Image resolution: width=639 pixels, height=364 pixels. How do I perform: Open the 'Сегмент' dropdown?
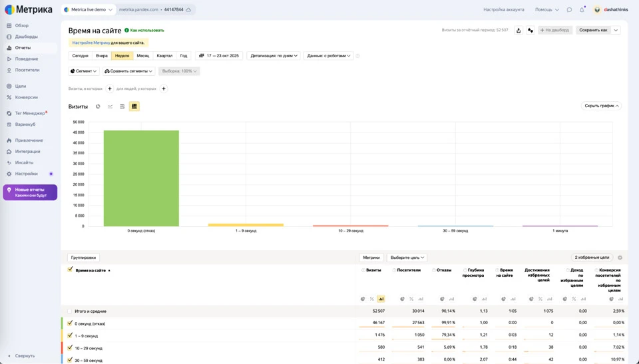(x=83, y=71)
